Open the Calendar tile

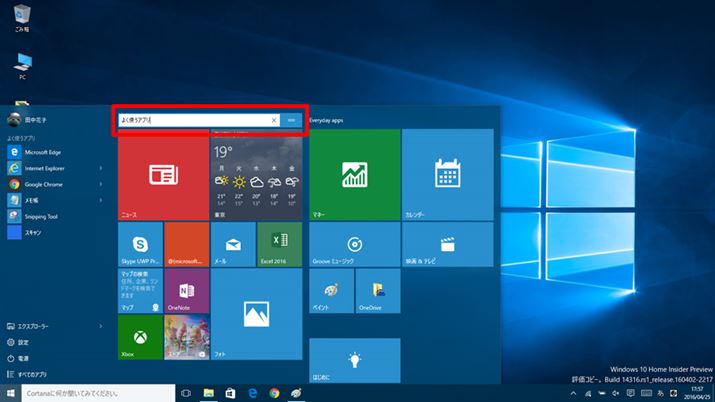[x=447, y=175]
